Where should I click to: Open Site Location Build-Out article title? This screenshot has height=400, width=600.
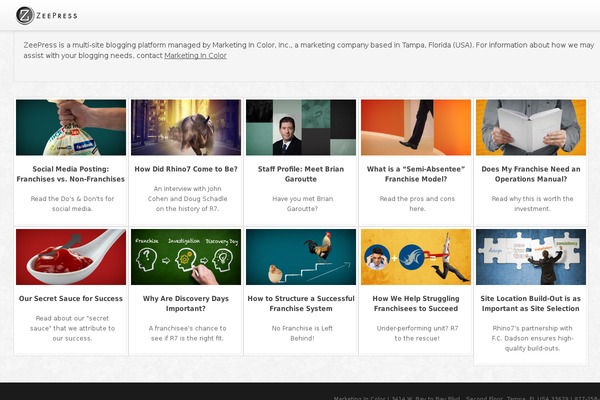tap(531, 304)
